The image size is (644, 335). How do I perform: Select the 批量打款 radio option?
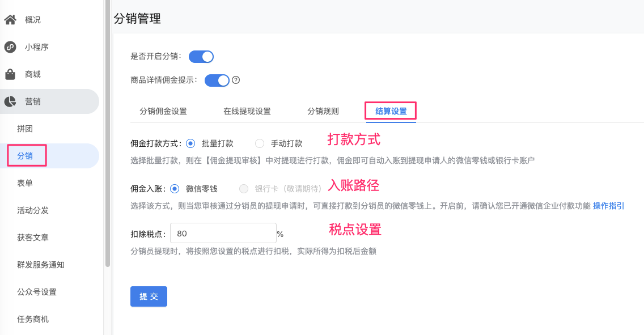(x=190, y=143)
